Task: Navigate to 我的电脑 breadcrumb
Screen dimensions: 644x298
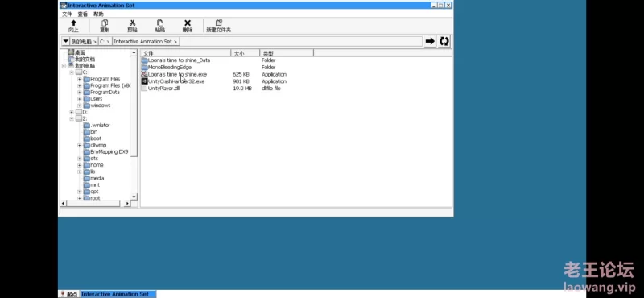Action: click(x=84, y=42)
